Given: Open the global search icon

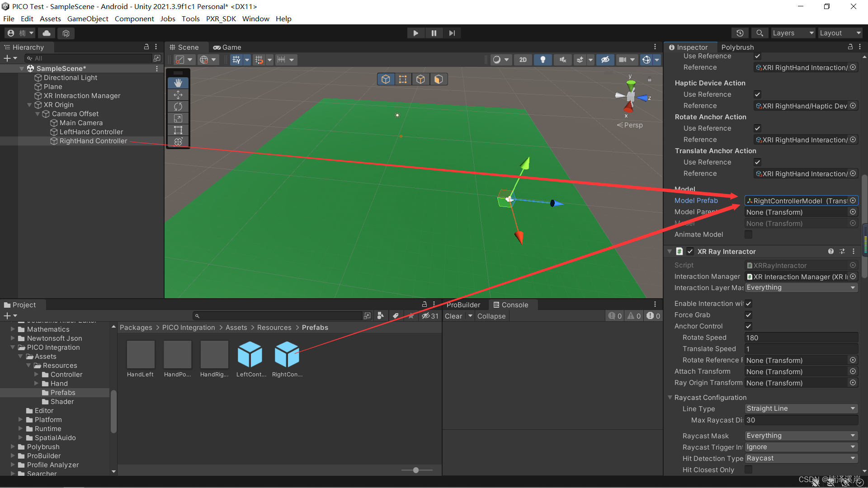Looking at the screenshot, I should click(760, 33).
